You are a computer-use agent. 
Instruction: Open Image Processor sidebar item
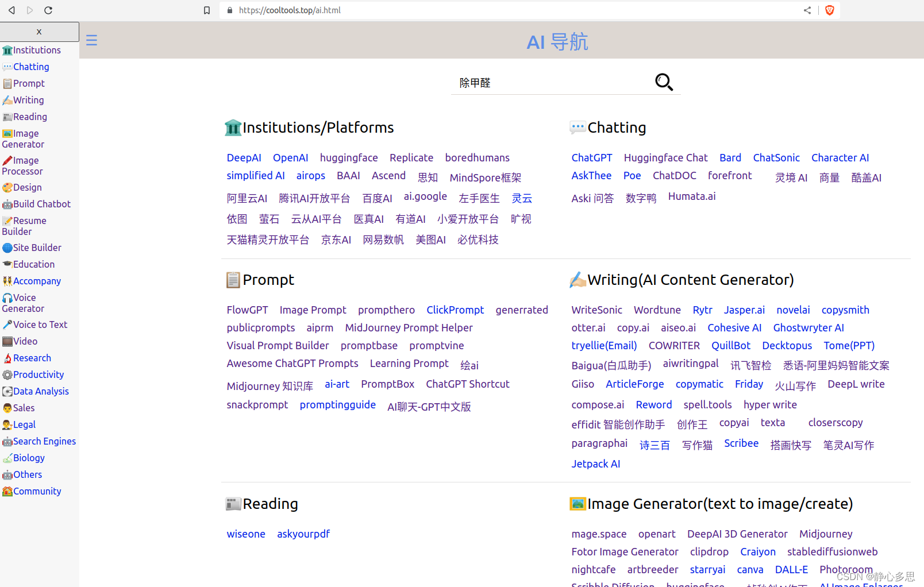[22, 165]
